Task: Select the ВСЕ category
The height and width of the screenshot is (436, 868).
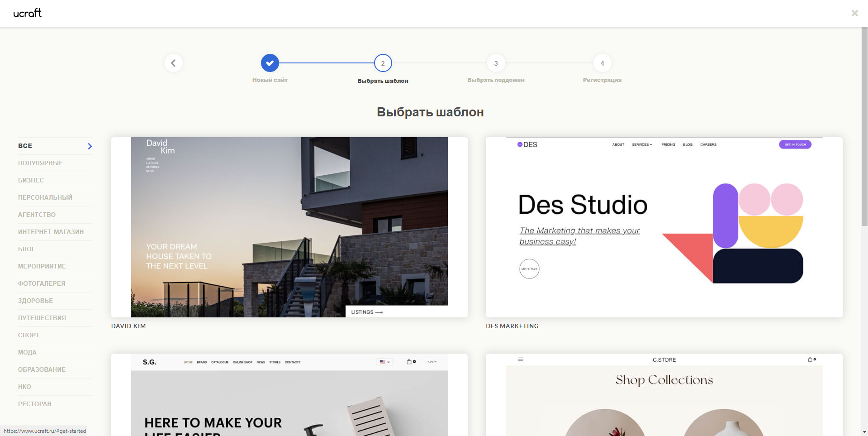Action: click(x=55, y=146)
